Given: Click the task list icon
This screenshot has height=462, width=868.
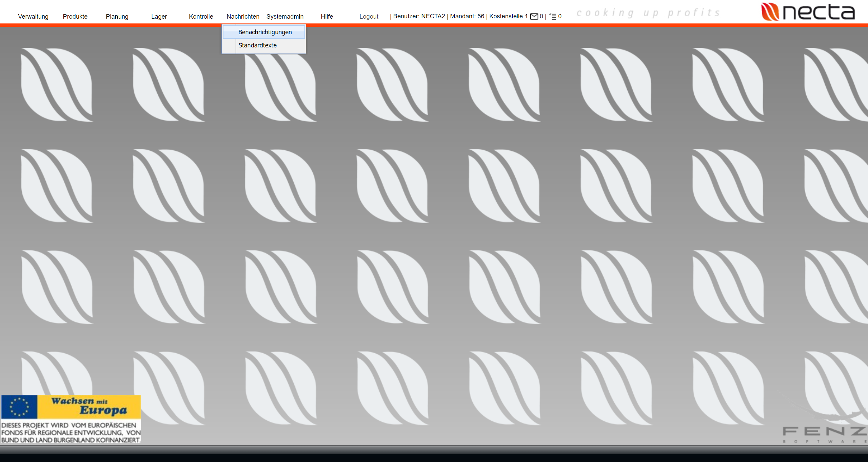Looking at the screenshot, I should 553,16.
